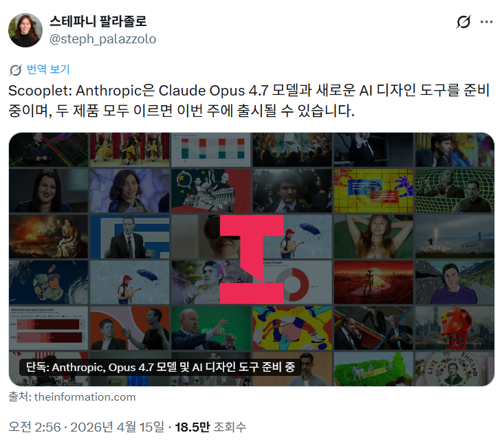Click 번역 보기 to view translation
This screenshot has width=504, height=446.
click(x=48, y=69)
